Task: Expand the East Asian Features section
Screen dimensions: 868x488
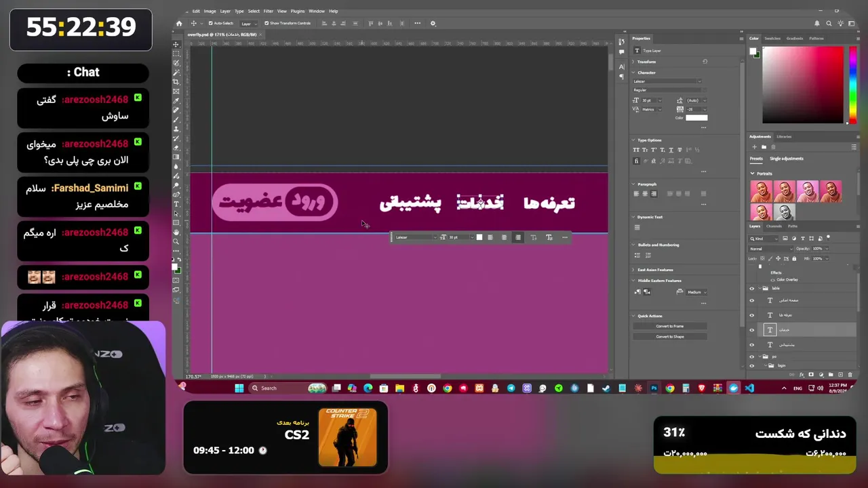Action: point(633,270)
